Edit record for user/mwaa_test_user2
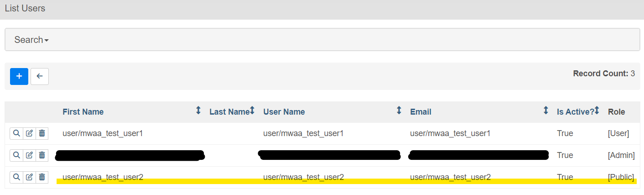The width and height of the screenshot is (644, 195). click(x=29, y=177)
